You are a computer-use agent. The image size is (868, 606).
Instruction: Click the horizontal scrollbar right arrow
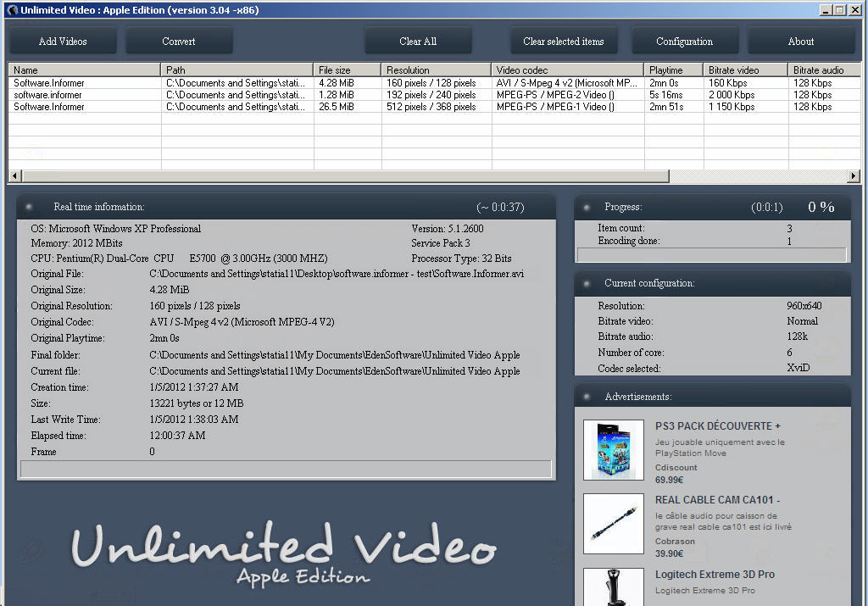(x=854, y=175)
